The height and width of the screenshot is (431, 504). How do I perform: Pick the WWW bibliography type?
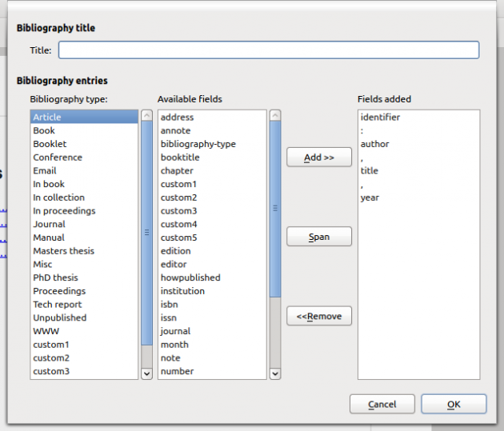(x=46, y=331)
